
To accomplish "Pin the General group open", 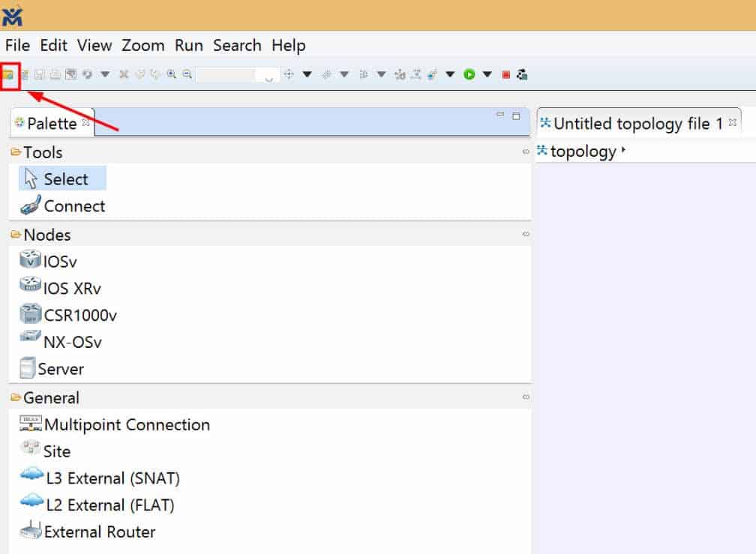I will click(526, 397).
